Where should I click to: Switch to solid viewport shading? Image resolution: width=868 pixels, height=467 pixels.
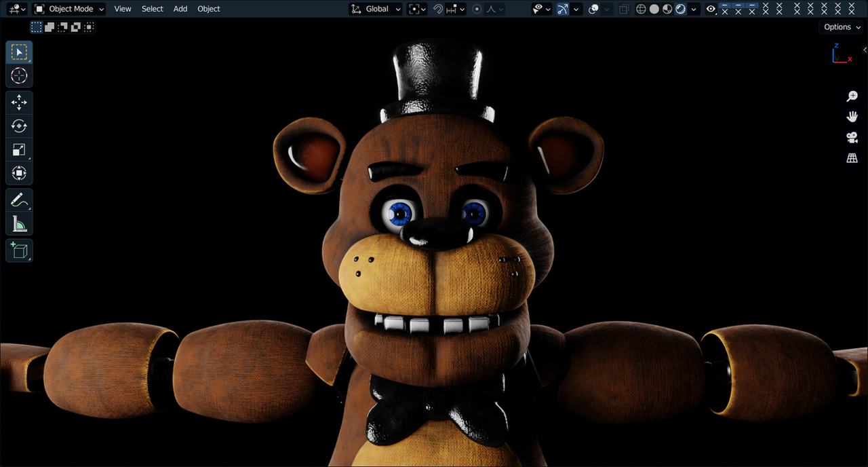coord(654,9)
